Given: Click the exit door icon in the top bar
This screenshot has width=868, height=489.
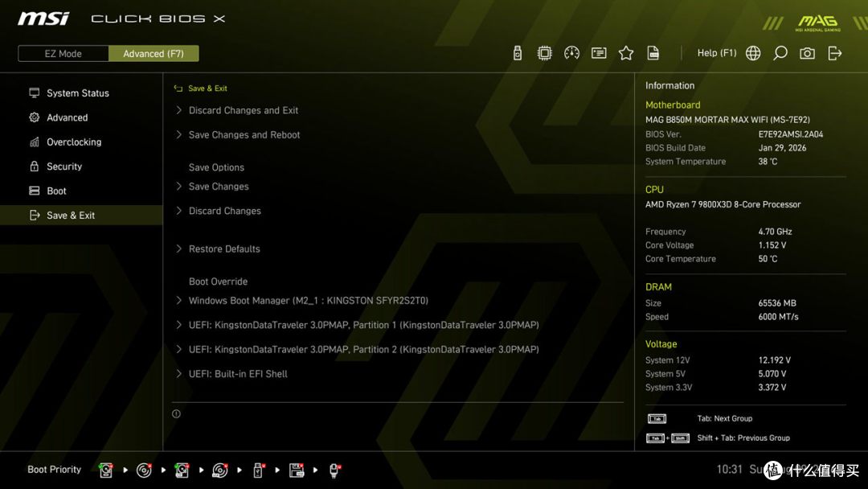Looking at the screenshot, I should [x=835, y=53].
